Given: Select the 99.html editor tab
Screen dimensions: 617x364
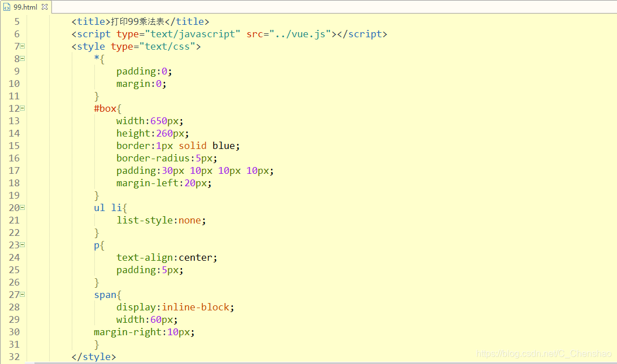Looking at the screenshot, I should coord(25,7).
